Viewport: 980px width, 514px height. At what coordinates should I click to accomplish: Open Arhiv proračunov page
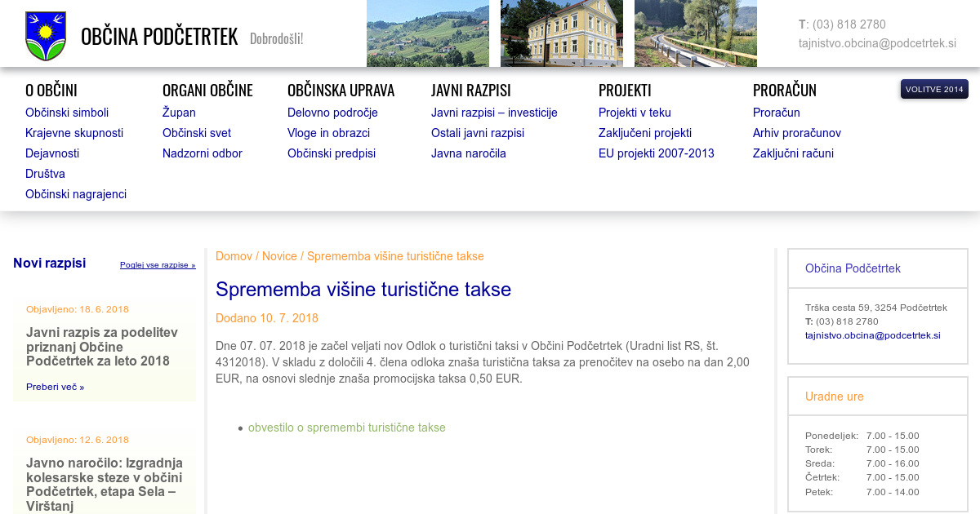click(x=796, y=133)
